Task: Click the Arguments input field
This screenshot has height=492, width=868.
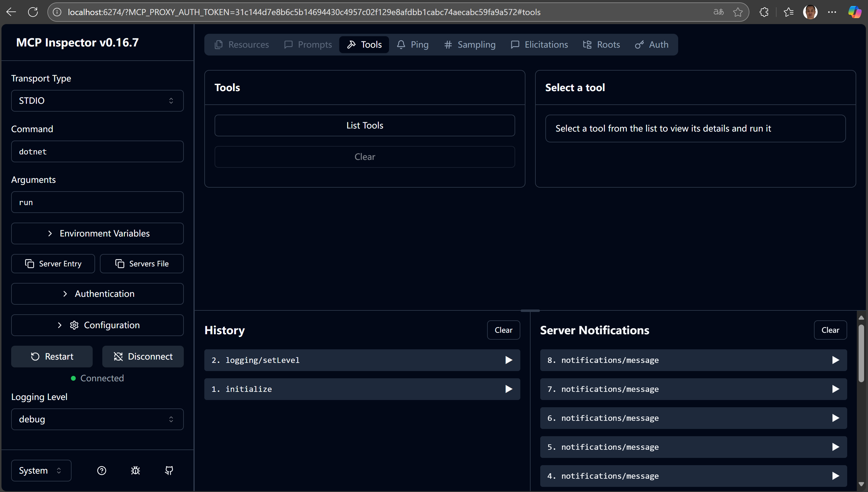Action: pos(97,202)
